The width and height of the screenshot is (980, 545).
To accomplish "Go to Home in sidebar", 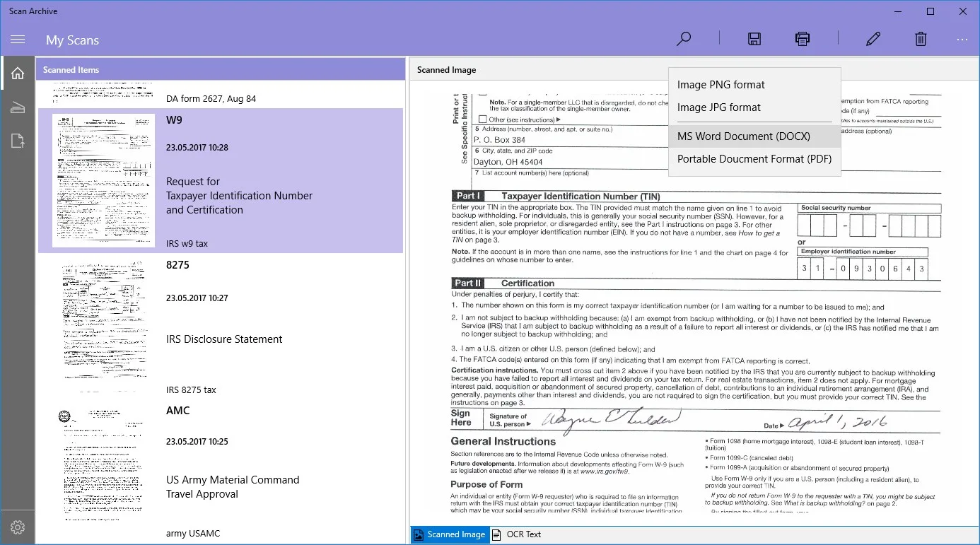I will pyautogui.click(x=18, y=73).
